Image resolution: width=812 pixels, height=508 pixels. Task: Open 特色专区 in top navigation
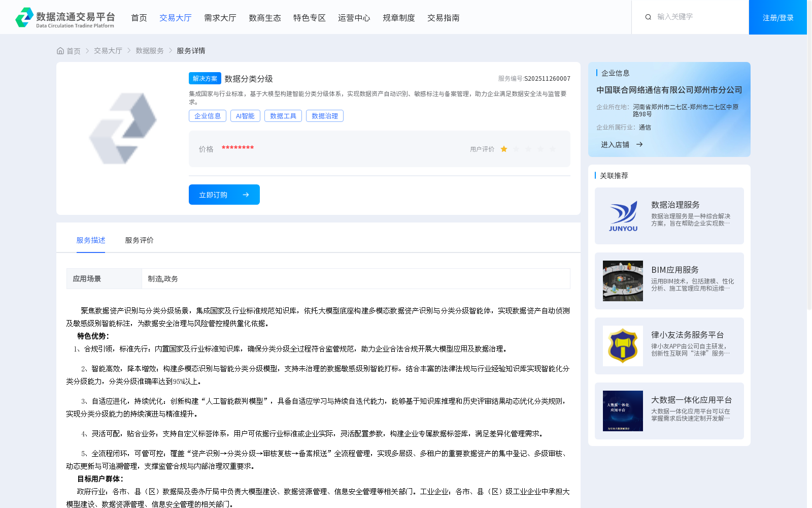[310, 18]
